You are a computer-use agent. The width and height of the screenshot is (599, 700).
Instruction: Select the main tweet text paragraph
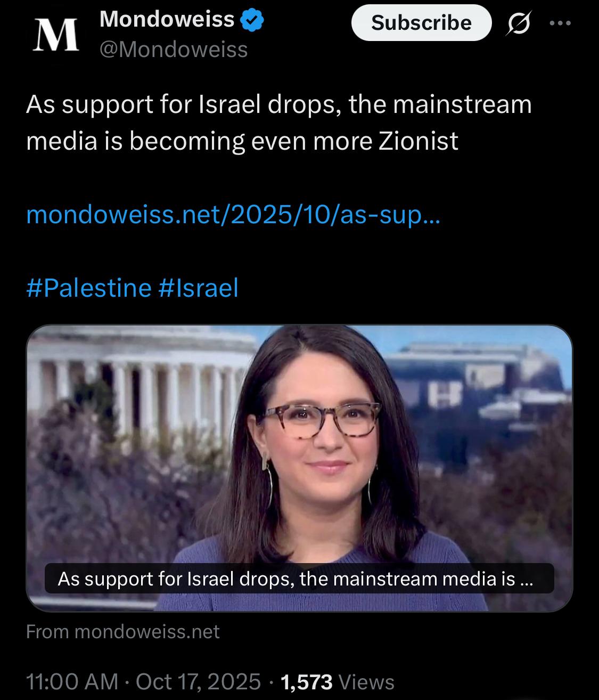point(279,123)
